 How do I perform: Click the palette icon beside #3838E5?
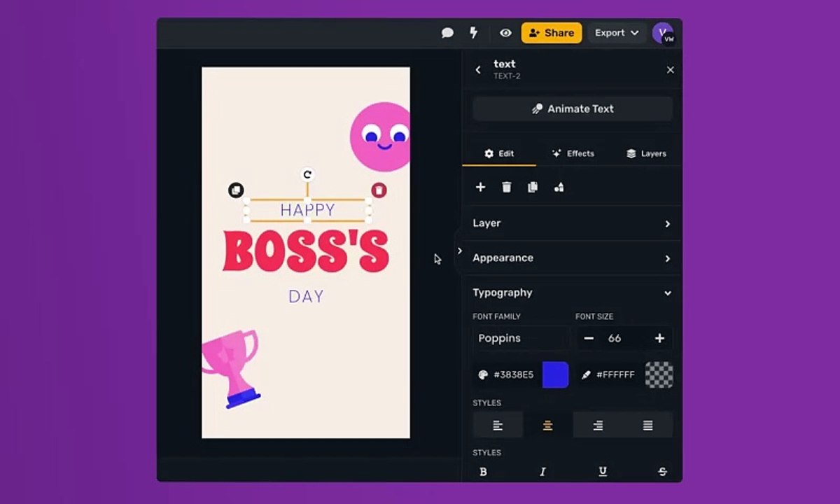(x=482, y=375)
